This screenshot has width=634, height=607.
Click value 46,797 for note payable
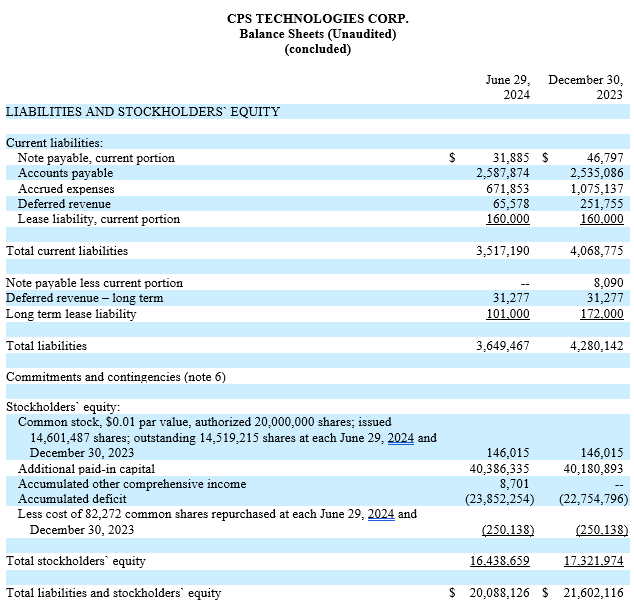click(x=605, y=157)
